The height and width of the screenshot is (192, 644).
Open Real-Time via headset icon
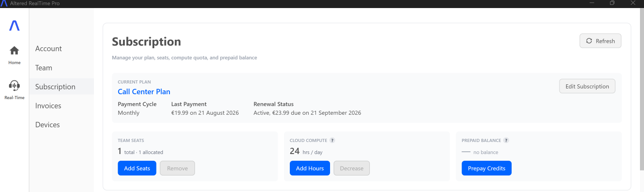tap(14, 85)
